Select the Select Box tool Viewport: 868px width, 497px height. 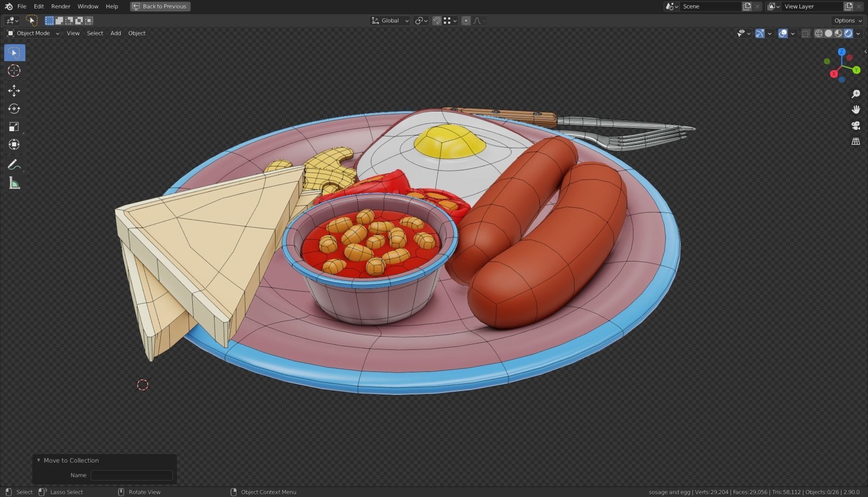click(15, 53)
